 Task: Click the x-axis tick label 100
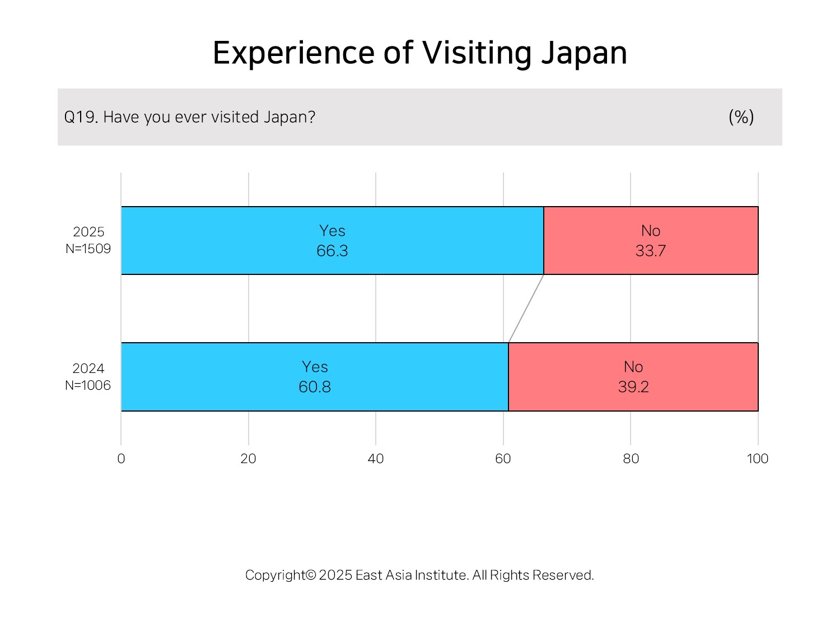pyautogui.click(x=758, y=459)
